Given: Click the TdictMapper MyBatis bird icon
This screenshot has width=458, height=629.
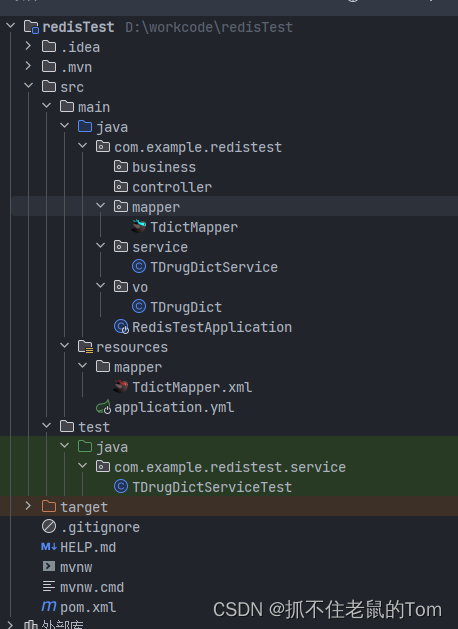Looking at the screenshot, I should click(x=139, y=227).
